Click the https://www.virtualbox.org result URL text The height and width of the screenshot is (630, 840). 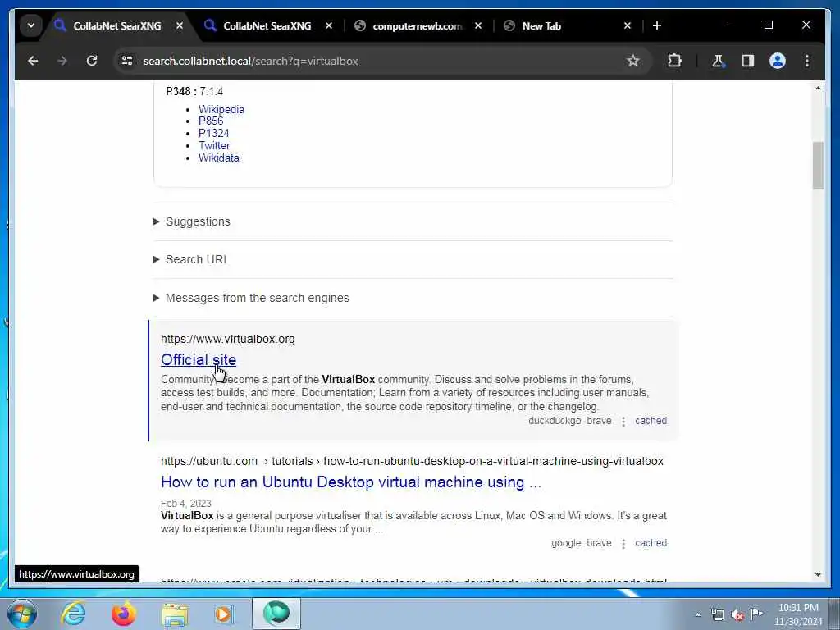click(228, 339)
